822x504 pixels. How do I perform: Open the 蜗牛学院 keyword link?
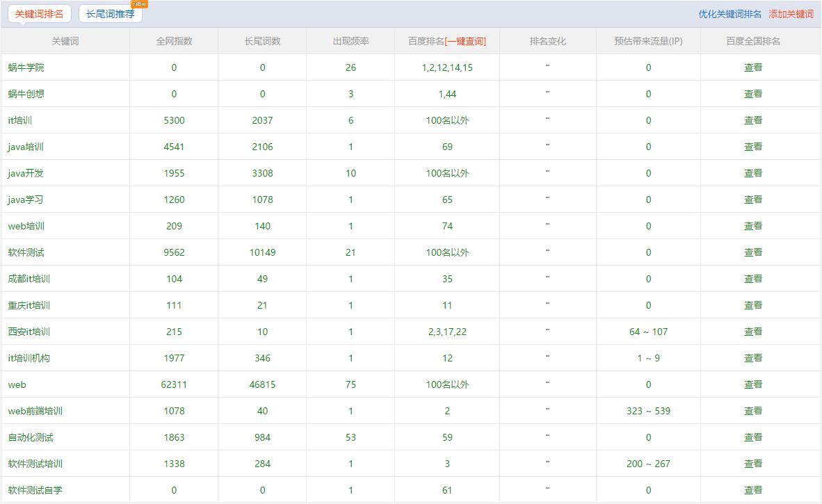[26, 67]
